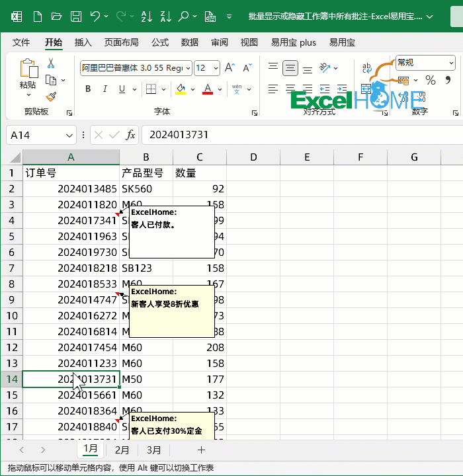Open the font name dropdown
Viewport: 463px width, 476px height.
click(188, 68)
